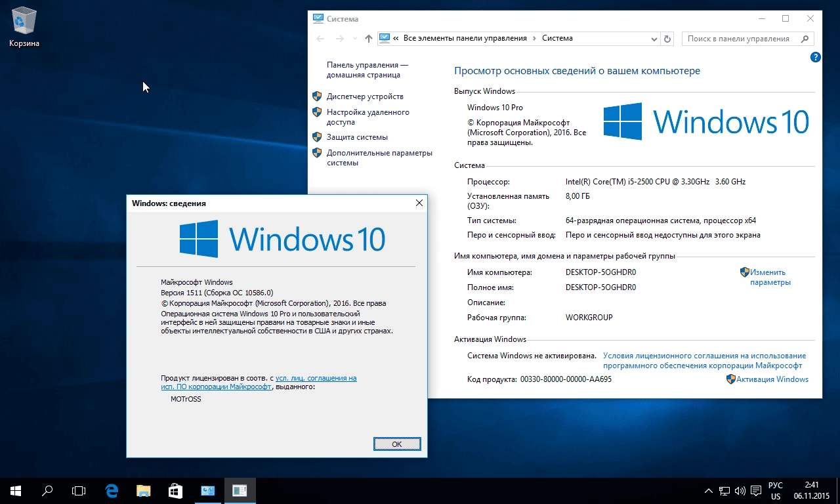840x504 pixels.
Task: Click 'Версия 1511 (Сборка ОС 10586.0)' text
Action: [217, 293]
